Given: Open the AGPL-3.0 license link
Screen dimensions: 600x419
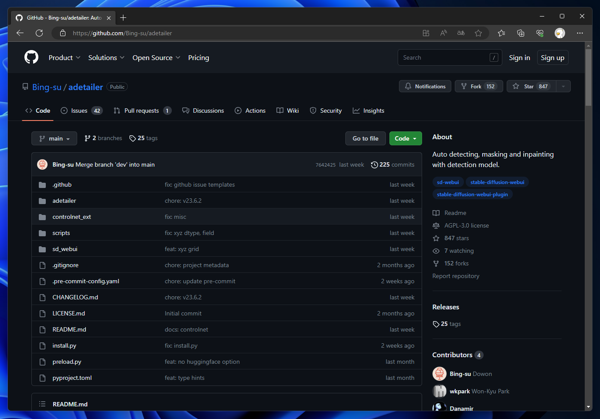Looking at the screenshot, I should tap(466, 226).
